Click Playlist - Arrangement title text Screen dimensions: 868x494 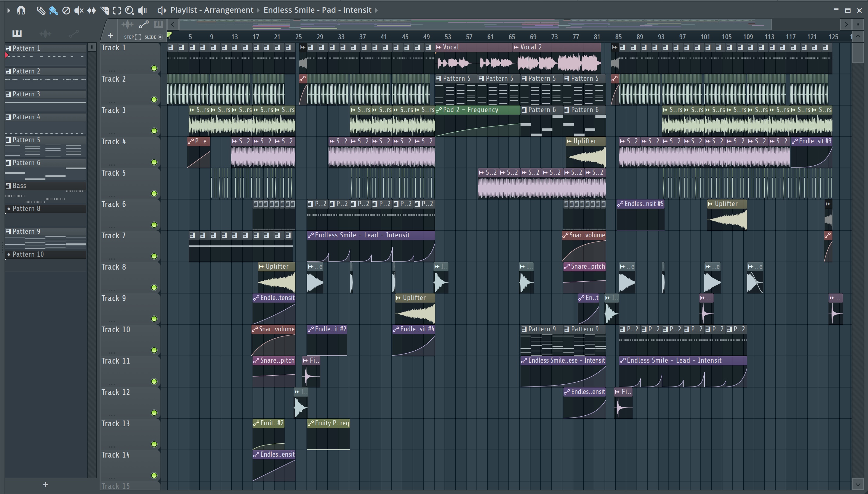click(212, 10)
